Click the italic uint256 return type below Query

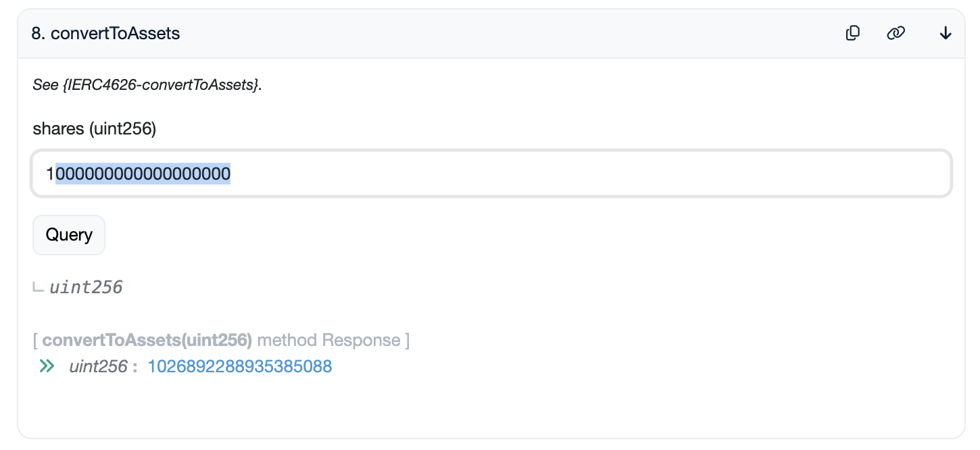(x=86, y=288)
